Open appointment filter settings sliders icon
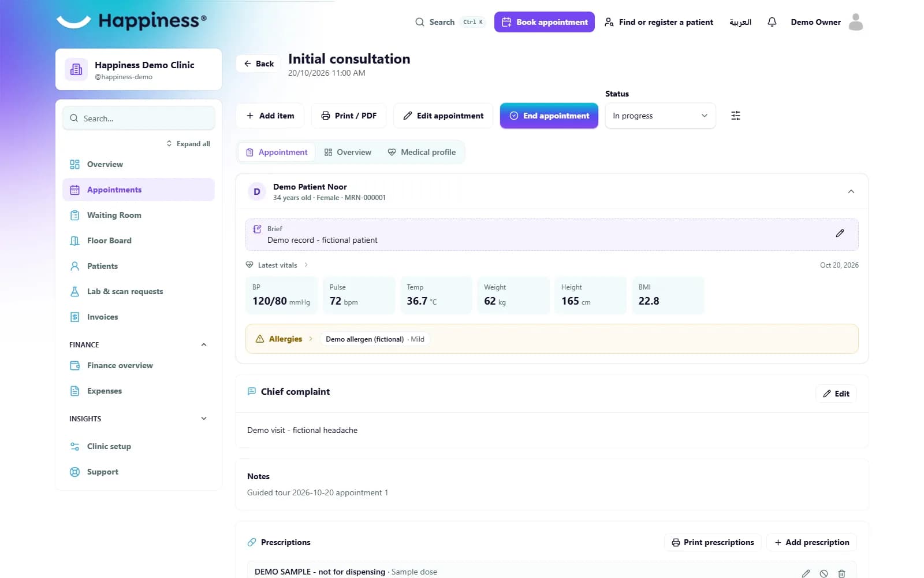 pyautogui.click(x=735, y=116)
